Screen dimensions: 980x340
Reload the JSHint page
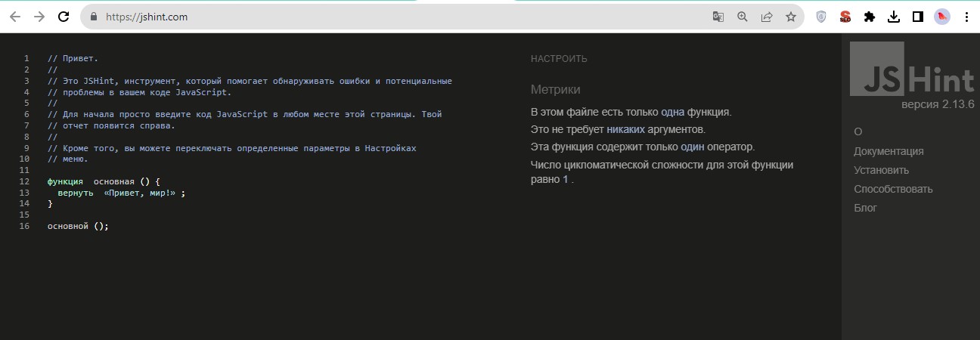coord(64,17)
